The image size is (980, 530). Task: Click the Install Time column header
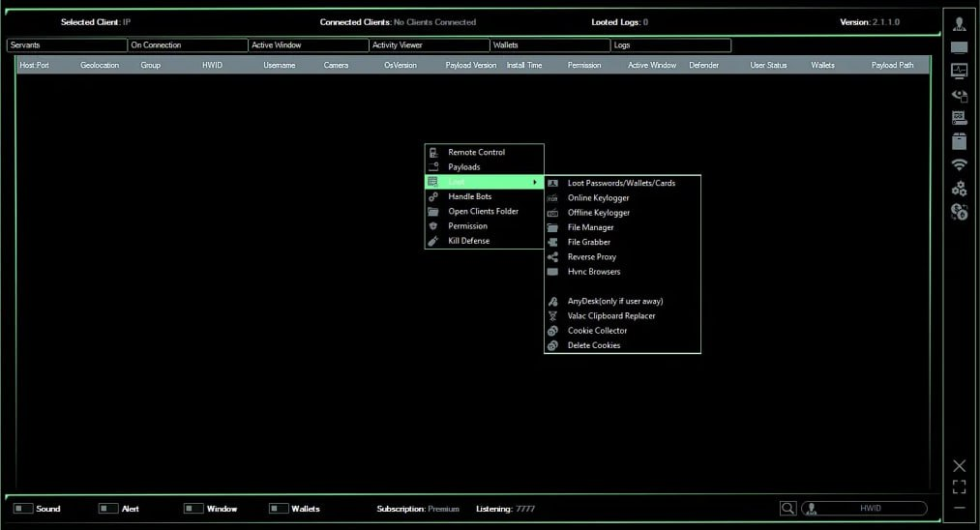click(523, 65)
